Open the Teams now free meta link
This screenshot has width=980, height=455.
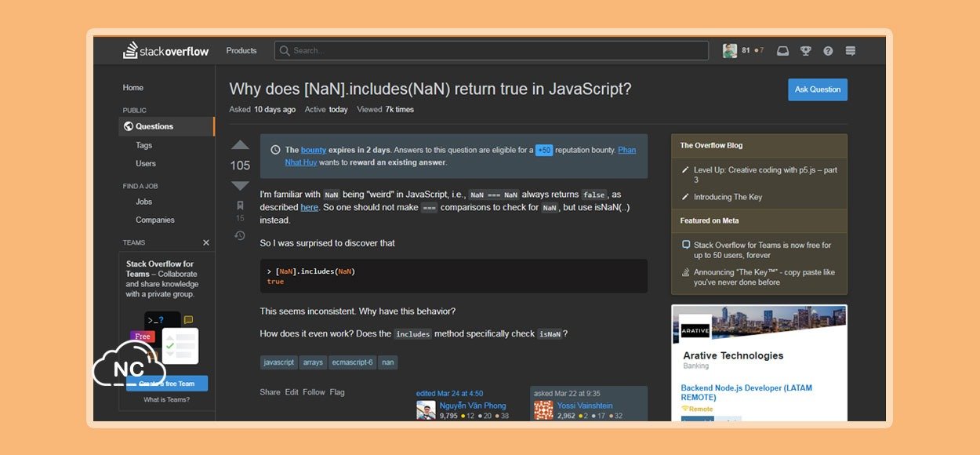(x=762, y=250)
